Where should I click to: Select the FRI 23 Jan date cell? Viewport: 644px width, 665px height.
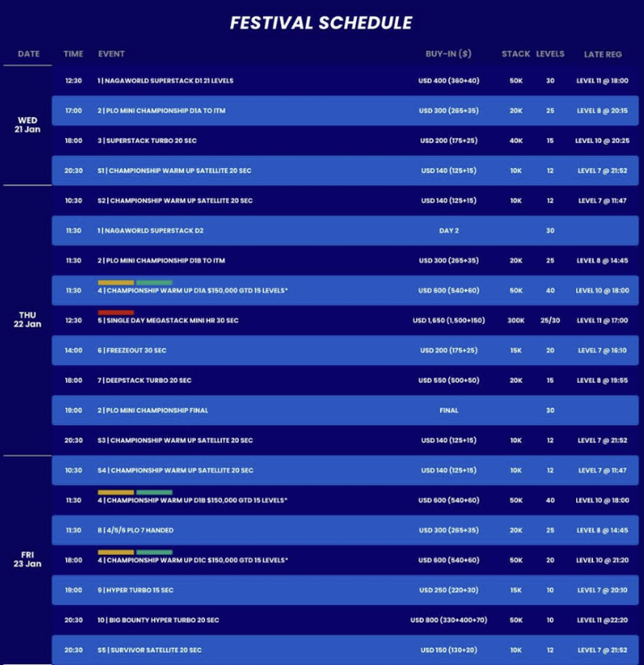click(x=29, y=559)
